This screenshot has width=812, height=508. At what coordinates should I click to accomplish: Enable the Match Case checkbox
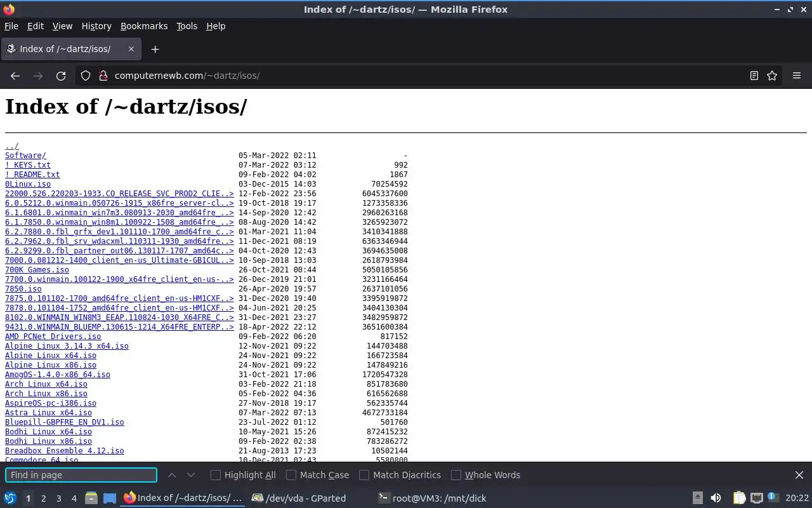coord(291,475)
